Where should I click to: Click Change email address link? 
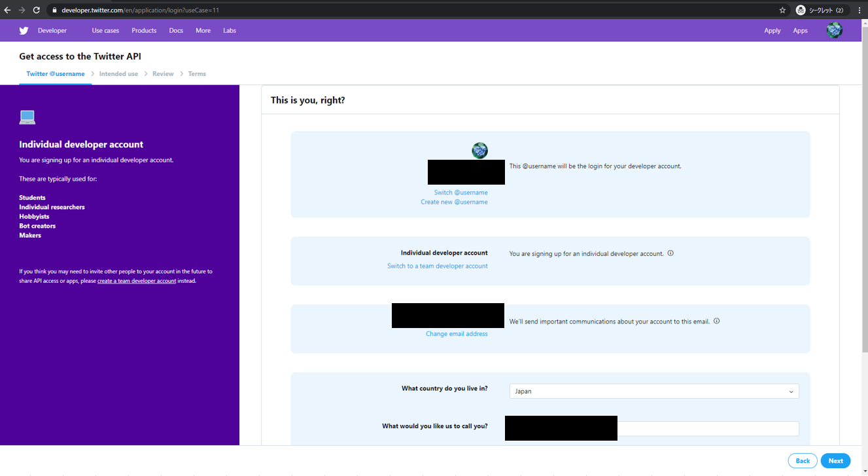(x=457, y=334)
